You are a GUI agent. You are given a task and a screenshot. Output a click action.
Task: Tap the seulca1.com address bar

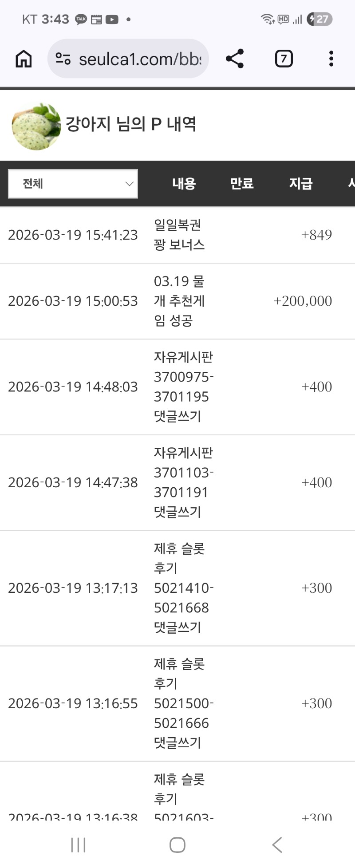coord(139,59)
